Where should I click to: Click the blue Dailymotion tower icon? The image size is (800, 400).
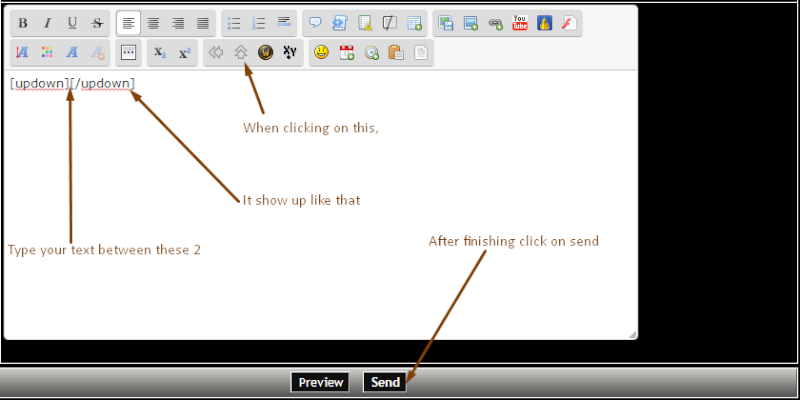click(x=544, y=23)
